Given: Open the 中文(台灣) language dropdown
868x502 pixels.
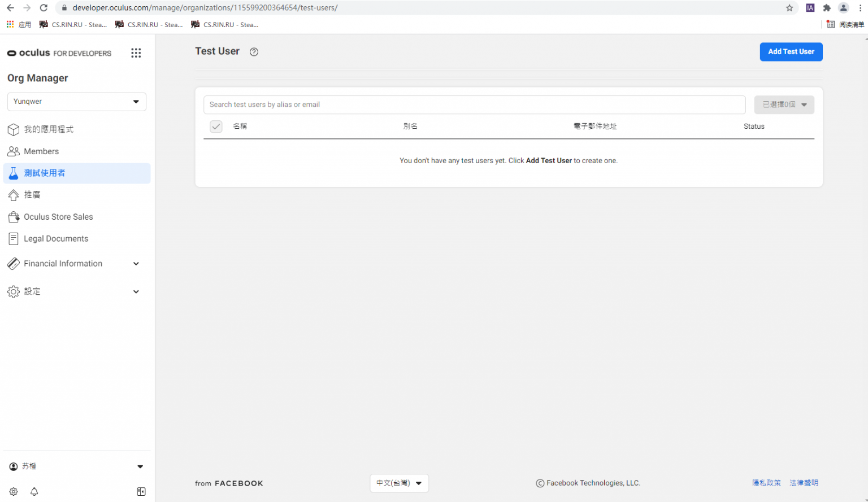Looking at the screenshot, I should tap(399, 483).
